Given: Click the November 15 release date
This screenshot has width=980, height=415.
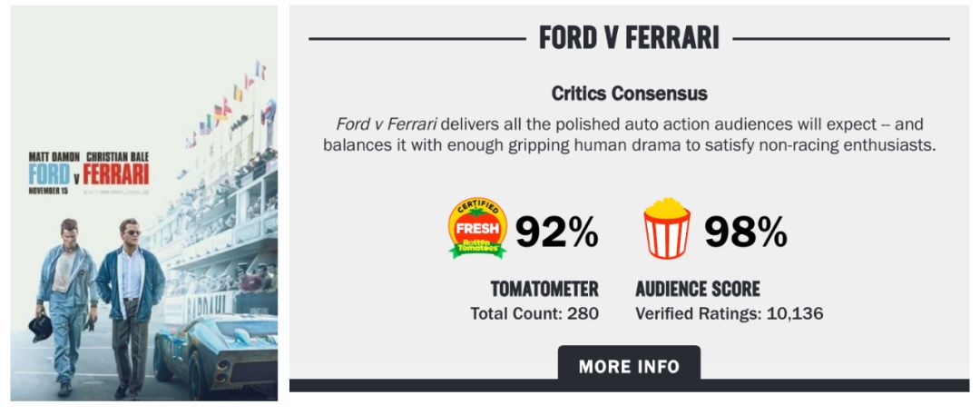Looking at the screenshot, I should click(49, 191).
